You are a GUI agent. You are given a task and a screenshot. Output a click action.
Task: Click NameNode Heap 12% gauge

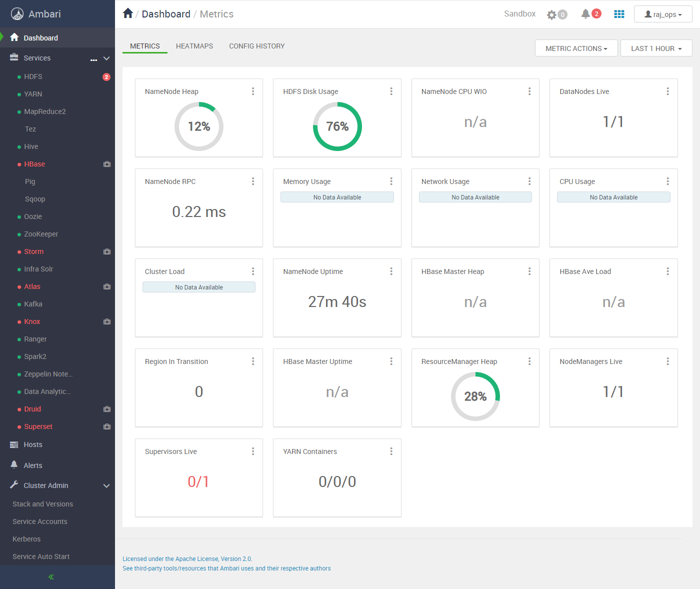[x=199, y=126]
